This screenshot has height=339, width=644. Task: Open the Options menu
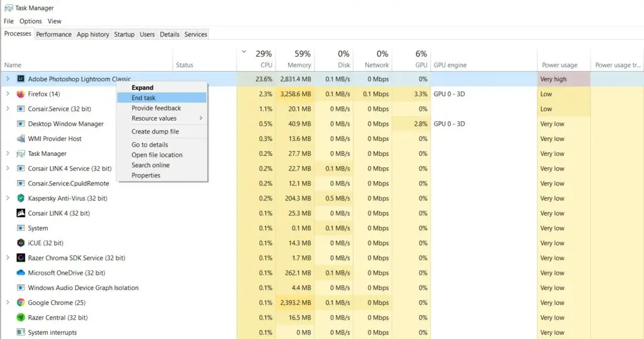click(x=30, y=21)
